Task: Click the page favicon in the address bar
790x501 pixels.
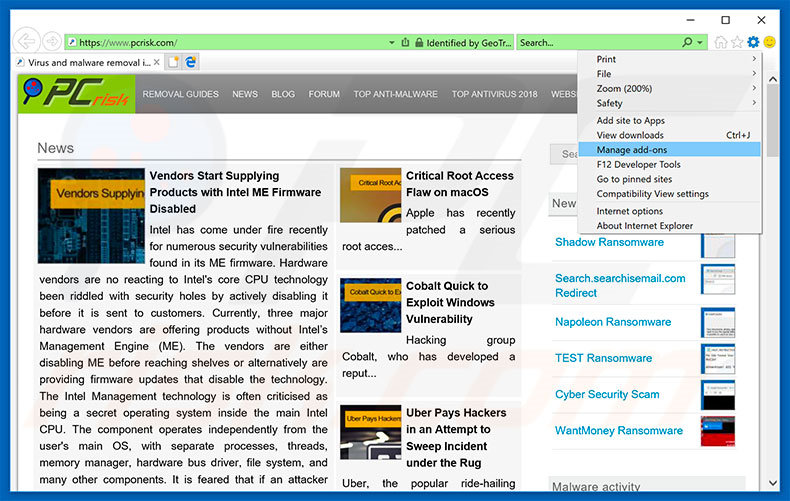Action: pyautogui.click(x=72, y=42)
